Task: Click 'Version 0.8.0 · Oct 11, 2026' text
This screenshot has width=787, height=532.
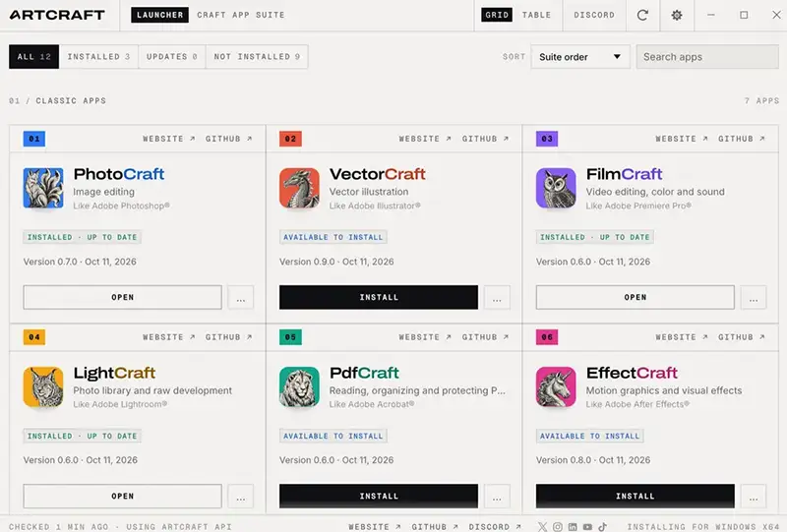Action: [x=593, y=460]
